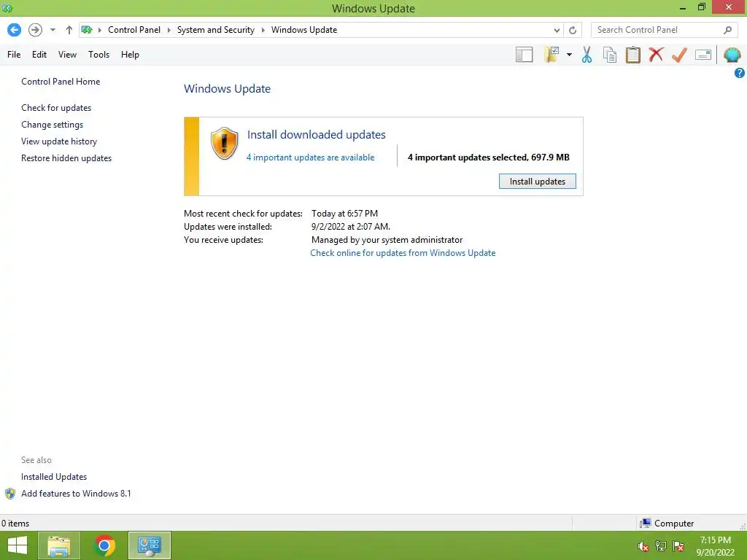This screenshot has width=747, height=560.
Task: Click the Paste clipboard icon
Action: (632, 55)
